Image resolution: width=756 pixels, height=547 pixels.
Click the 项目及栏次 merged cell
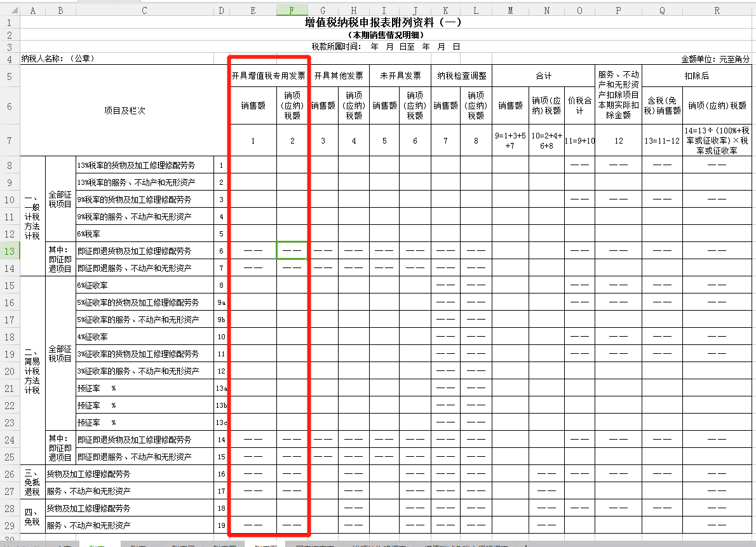[x=125, y=111]
